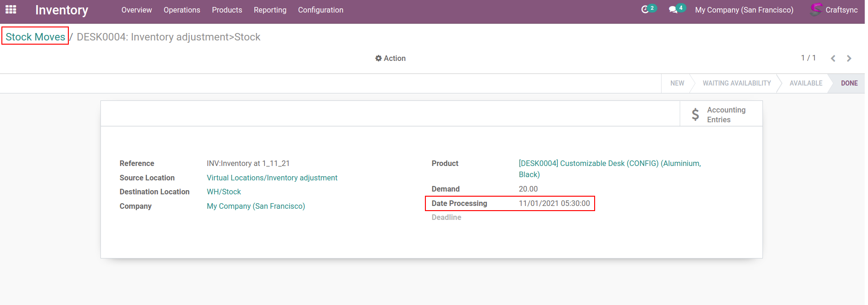Click the My Company (San Francisco) switcher

pyautogui.click(x=744, y=10)
